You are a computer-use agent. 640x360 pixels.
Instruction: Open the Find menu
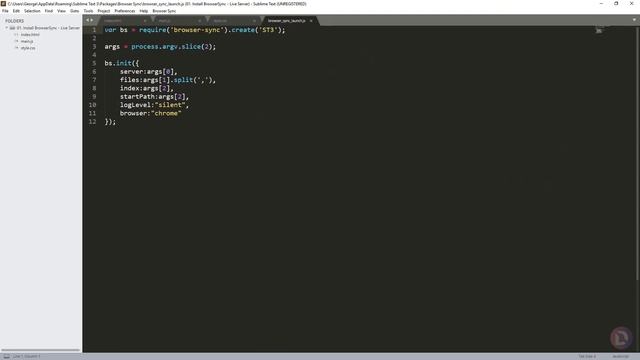click(49, 11)
